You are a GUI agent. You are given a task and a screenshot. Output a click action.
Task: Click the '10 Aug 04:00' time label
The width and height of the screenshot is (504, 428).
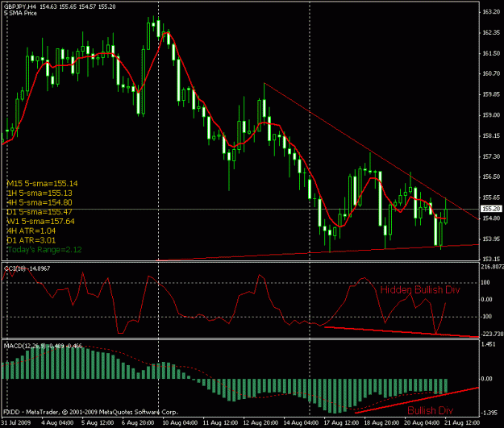click(180, 422)
